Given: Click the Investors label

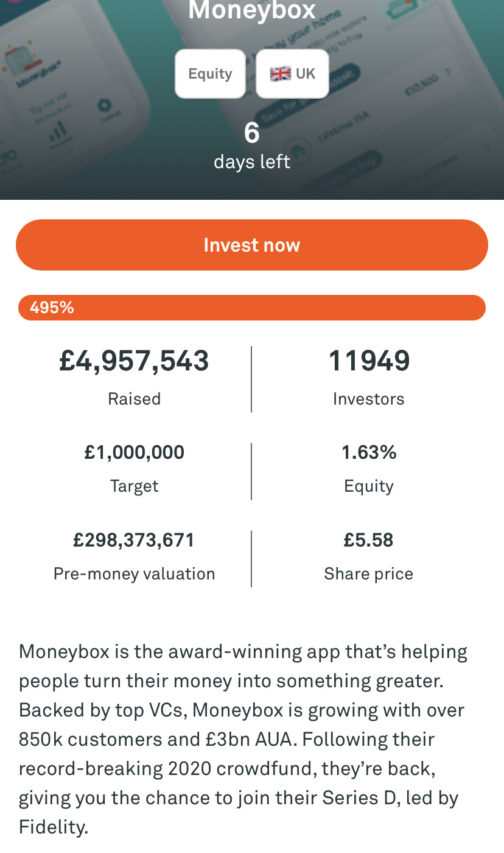Looking at the screenshot, I should click(x=369, y=399).
